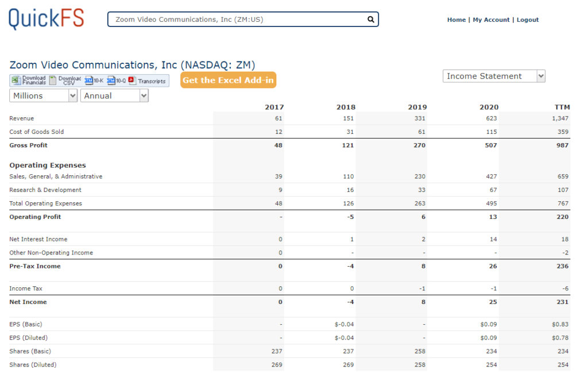Image resolution: width=588 pixels, height=373 pixels.
Task: Click TTM EPS (Diluted) value $0.78
Action: (x=560, y=338)
